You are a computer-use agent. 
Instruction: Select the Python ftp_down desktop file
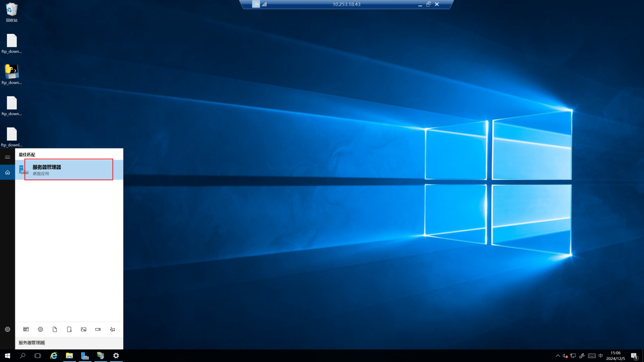[x=12, y=75]
